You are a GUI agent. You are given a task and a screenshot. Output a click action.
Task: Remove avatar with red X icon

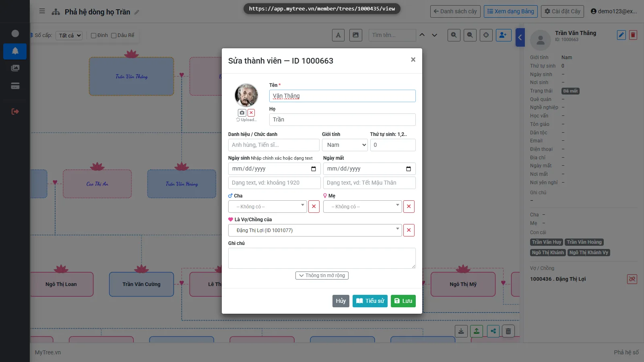pyautogui.click(x=251, y=113)
